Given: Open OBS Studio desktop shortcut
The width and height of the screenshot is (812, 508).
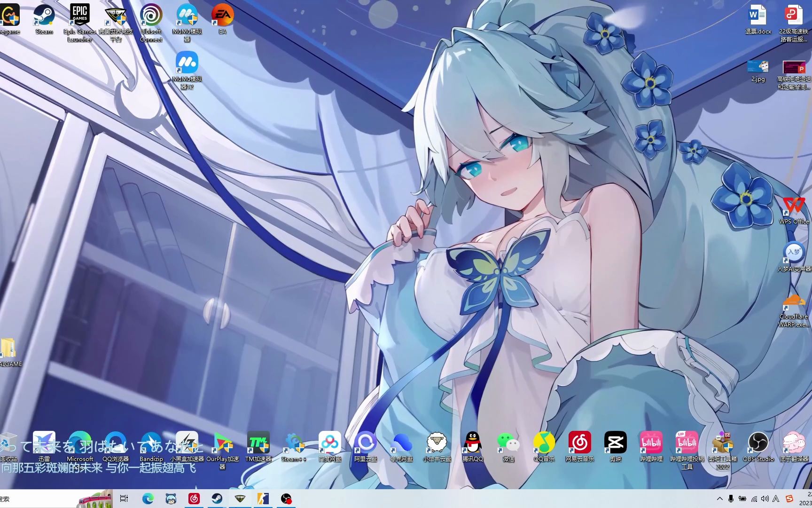Looking at the screenshot, I should (758, 446).
